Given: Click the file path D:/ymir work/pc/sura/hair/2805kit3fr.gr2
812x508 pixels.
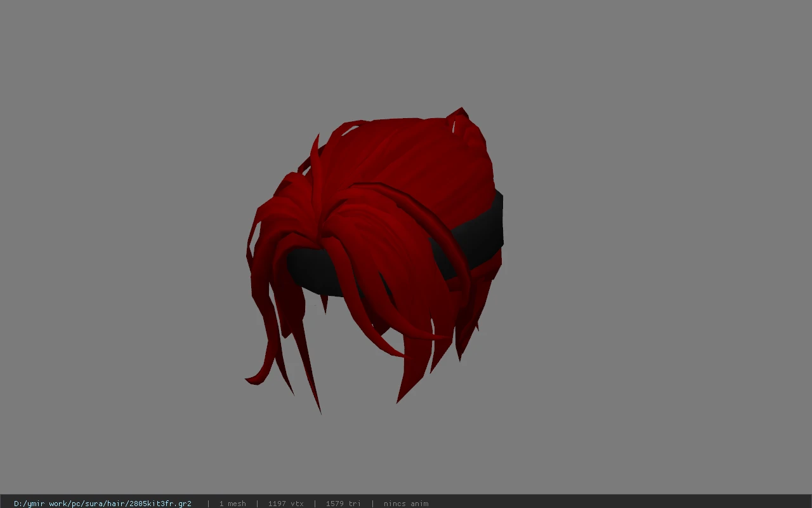Looking at the screenshot, I should pyautogui.click(x=103, y=504).
